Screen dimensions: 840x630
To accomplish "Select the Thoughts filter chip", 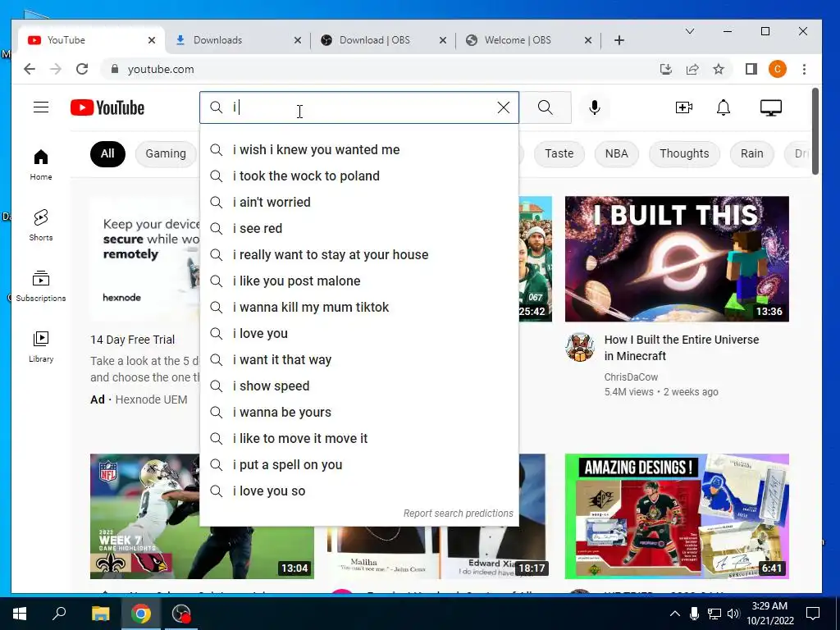I will [x=684, y=153].
